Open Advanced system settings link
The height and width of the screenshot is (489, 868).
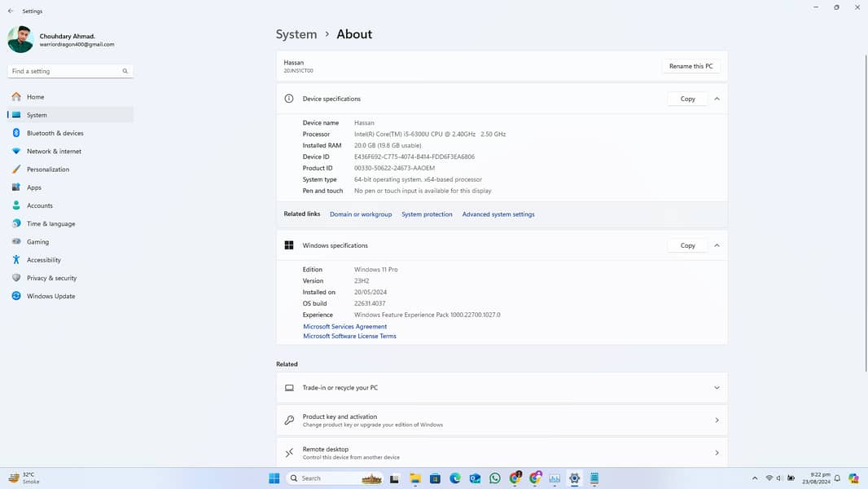(x=498, y=214)
